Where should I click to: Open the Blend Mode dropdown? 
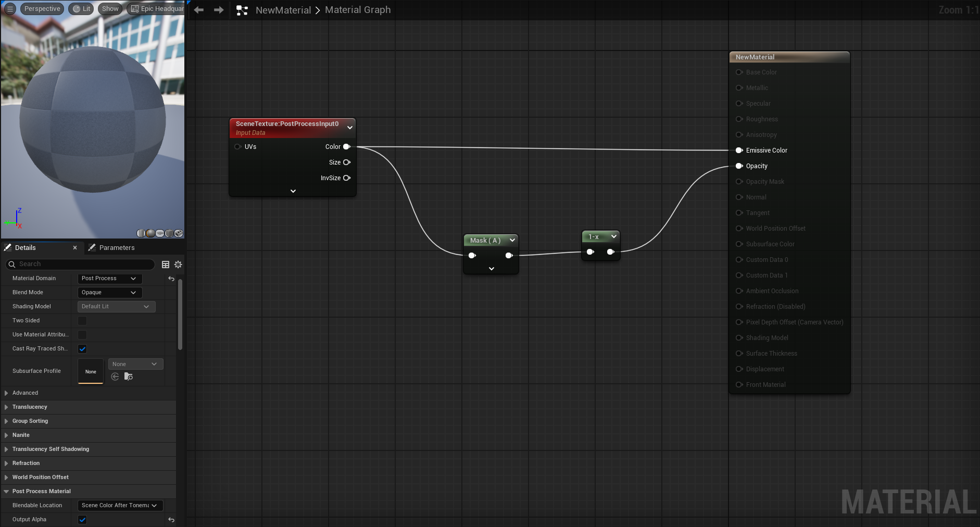(109, 293)
